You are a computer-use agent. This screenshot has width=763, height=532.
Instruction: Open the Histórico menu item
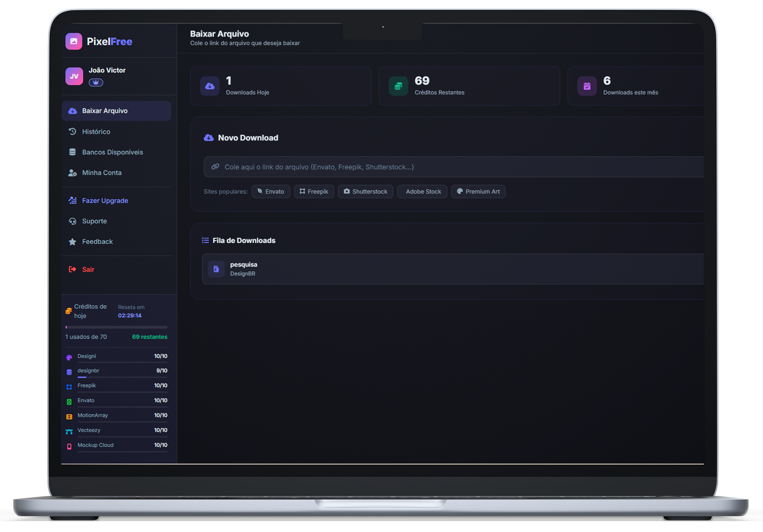tap(116, 132)
